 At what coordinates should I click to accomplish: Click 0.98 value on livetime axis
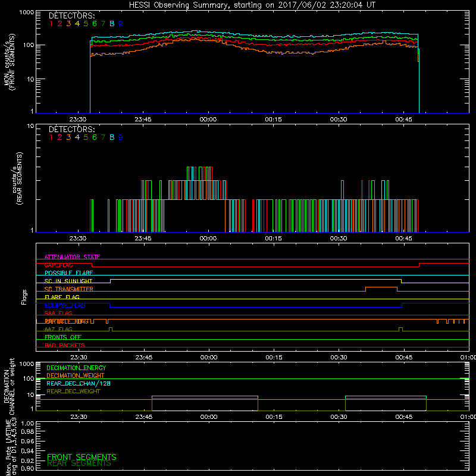(x=27, y=432)
